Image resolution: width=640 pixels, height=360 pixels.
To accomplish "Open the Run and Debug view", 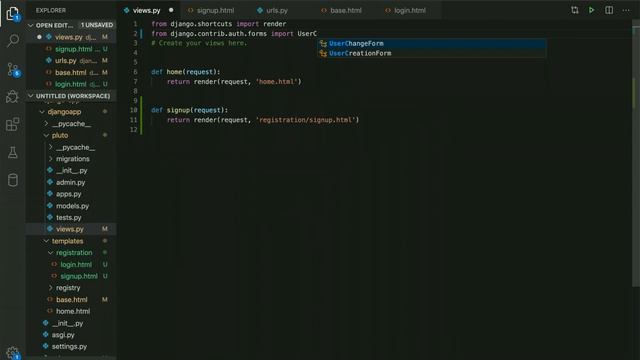I will 13,97.
